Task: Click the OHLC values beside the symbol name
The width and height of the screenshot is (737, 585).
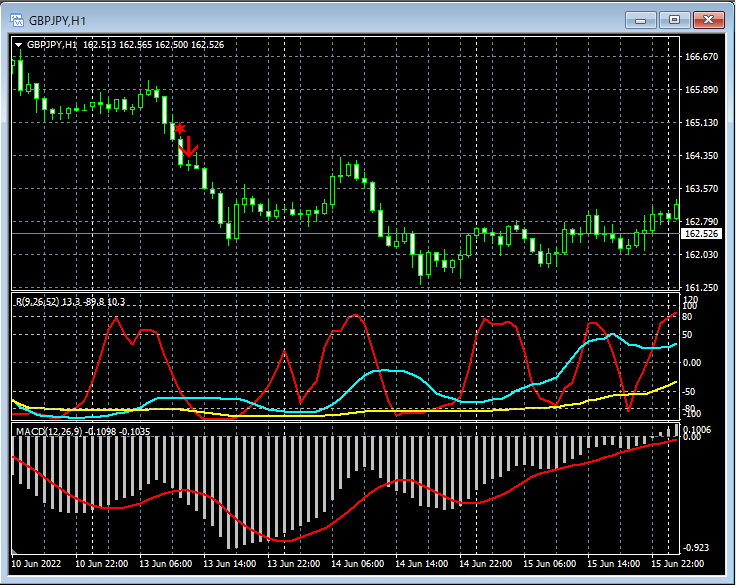Action: (x=153, y=45)
